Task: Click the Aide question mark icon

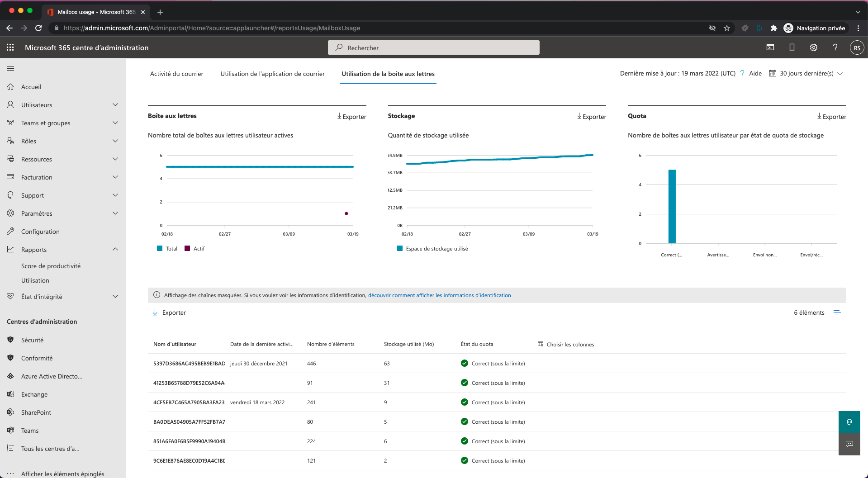Action: pyautogui.click(x=742, y=73)
